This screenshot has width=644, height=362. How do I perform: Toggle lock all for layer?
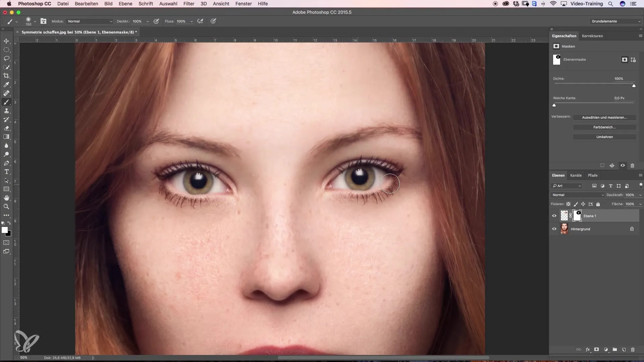(x=598, y=204)
